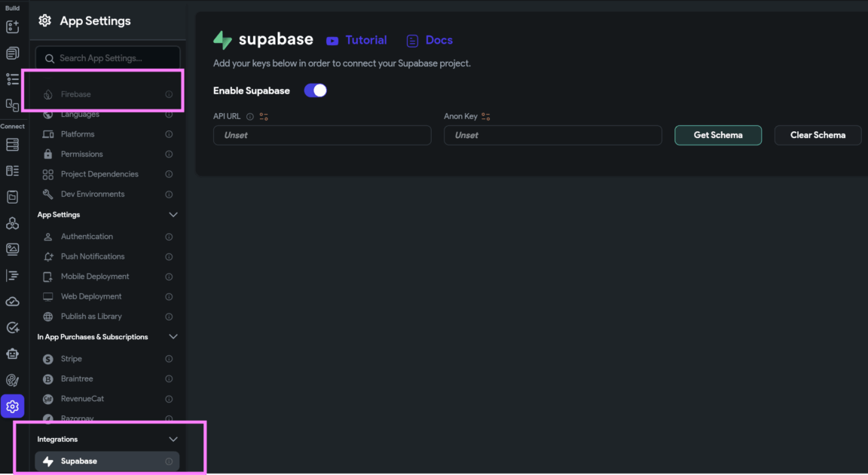868x475 pixels.
Task: Open the Widget Palette icon under Build
Action: pyautogui.click(x=12, y=26)
